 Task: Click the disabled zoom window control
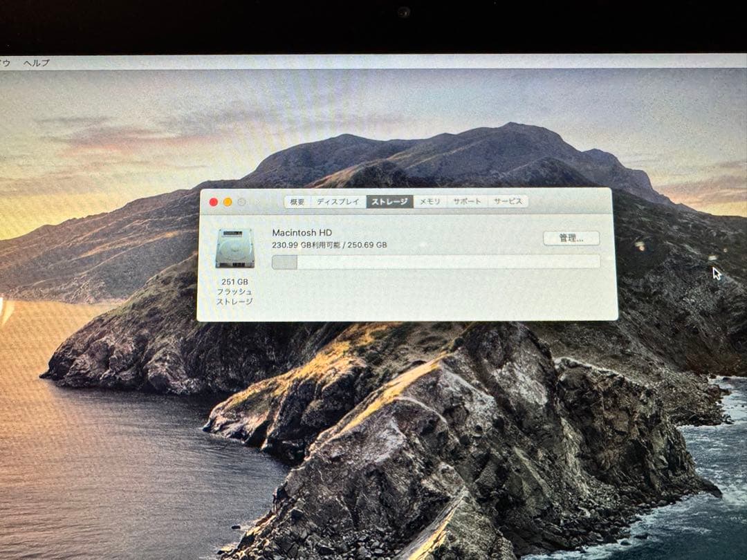click(239, 200)
